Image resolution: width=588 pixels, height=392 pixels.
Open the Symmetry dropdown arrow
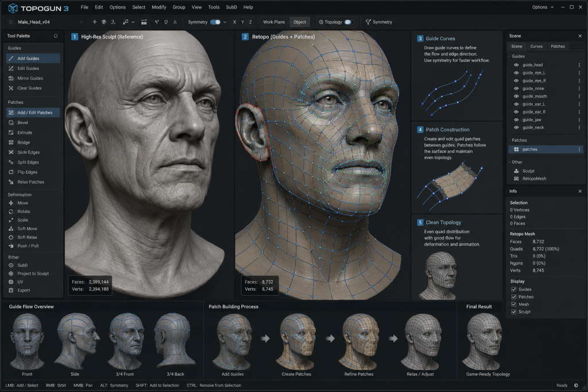pos(225,22)
